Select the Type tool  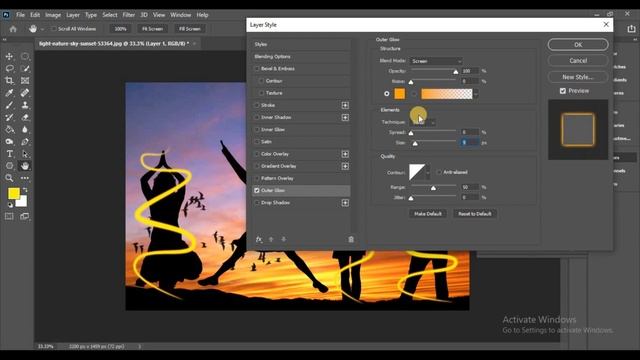pos(9,154)
